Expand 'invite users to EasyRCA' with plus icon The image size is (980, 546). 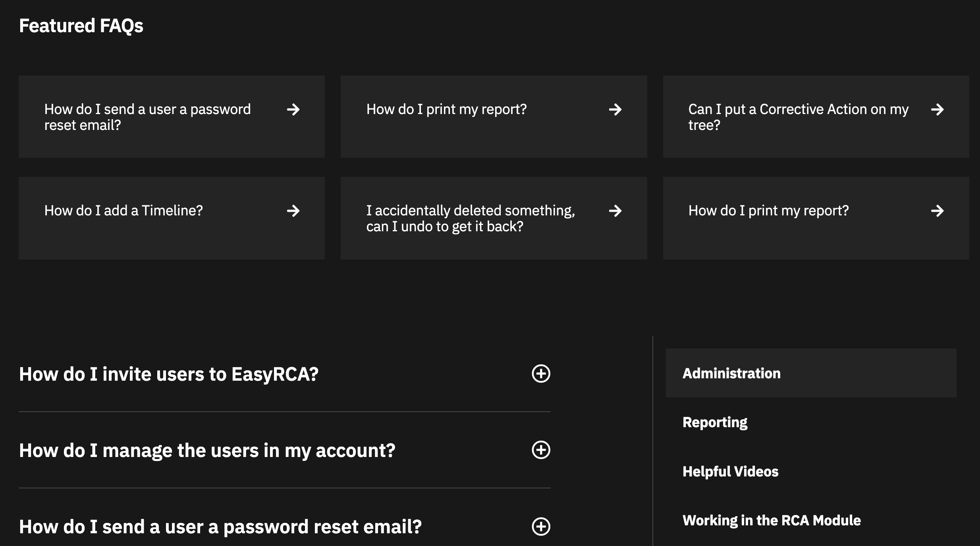point(541,374)
